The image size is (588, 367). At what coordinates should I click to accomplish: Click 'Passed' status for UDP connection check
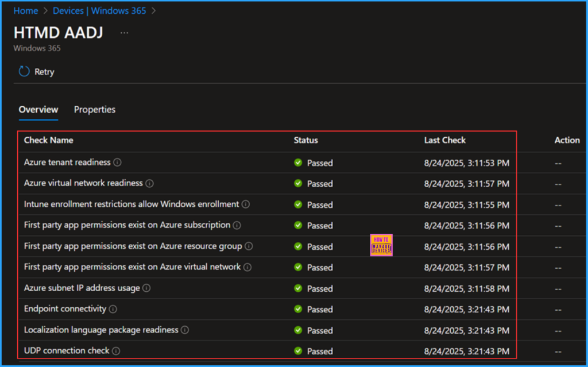pyautogui.click(x=320, y=351)
